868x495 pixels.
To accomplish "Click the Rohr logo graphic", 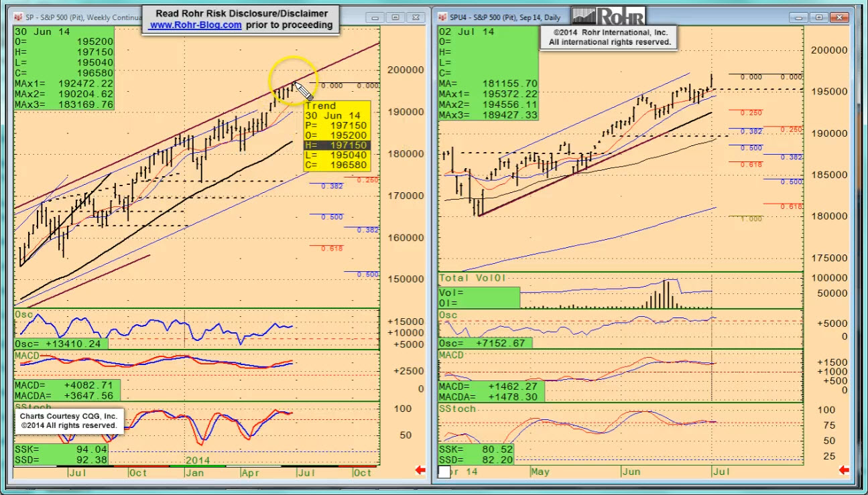I will point(609,15).
